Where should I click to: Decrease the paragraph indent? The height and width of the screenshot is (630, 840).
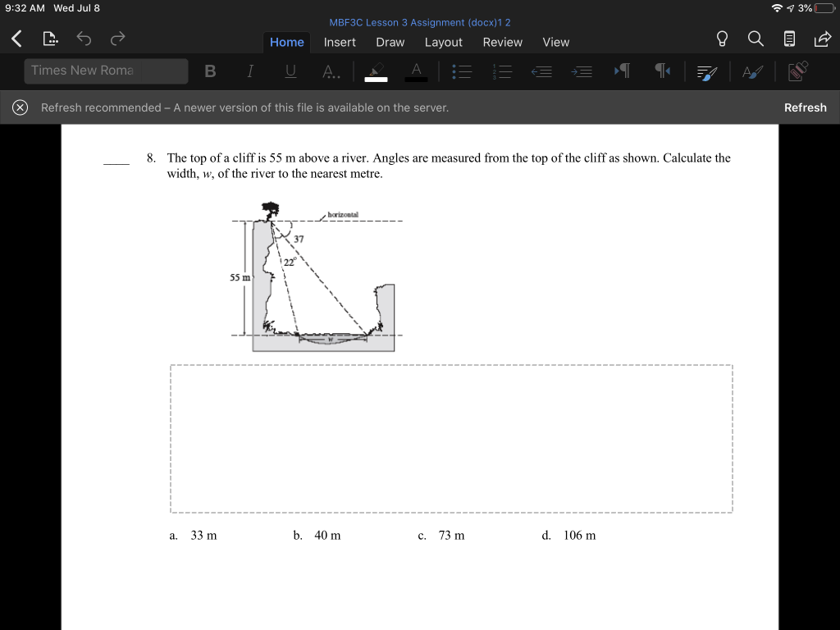point(541,72)
